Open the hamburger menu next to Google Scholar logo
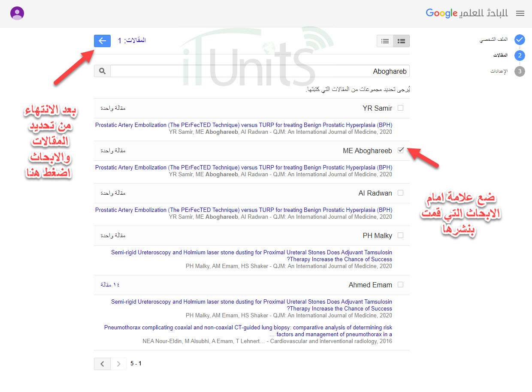This screenshot has height=392, width=532. (x=520, y=13)
